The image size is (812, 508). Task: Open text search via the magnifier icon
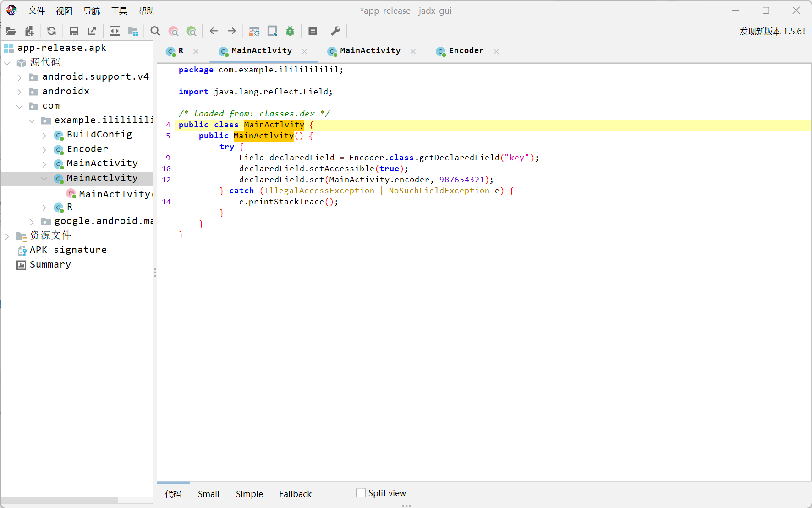pos(155,31)
